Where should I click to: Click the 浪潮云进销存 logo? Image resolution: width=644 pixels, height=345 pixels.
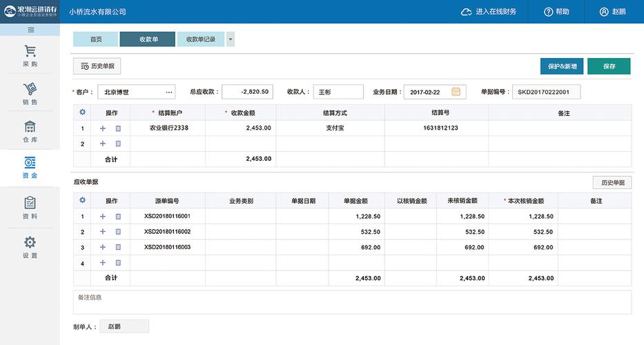[30, 11]
